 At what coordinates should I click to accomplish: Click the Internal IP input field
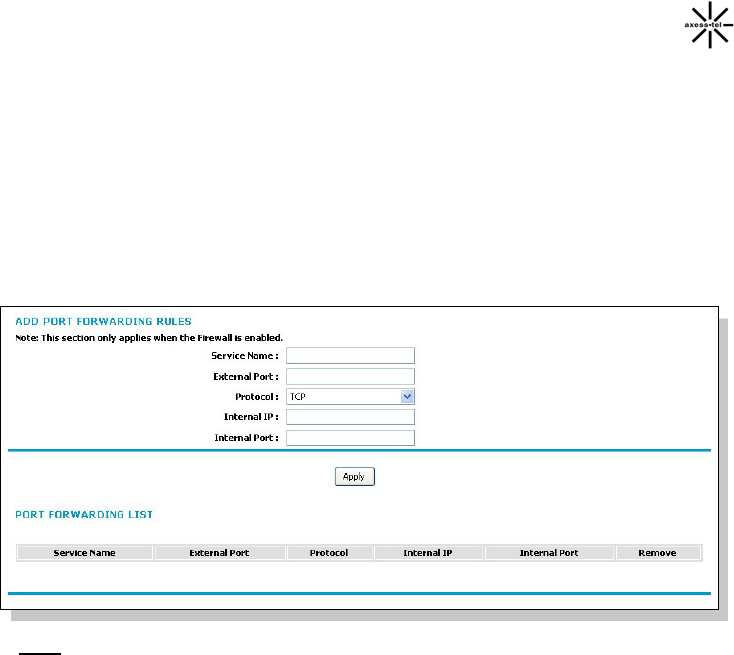pos(350,417)
